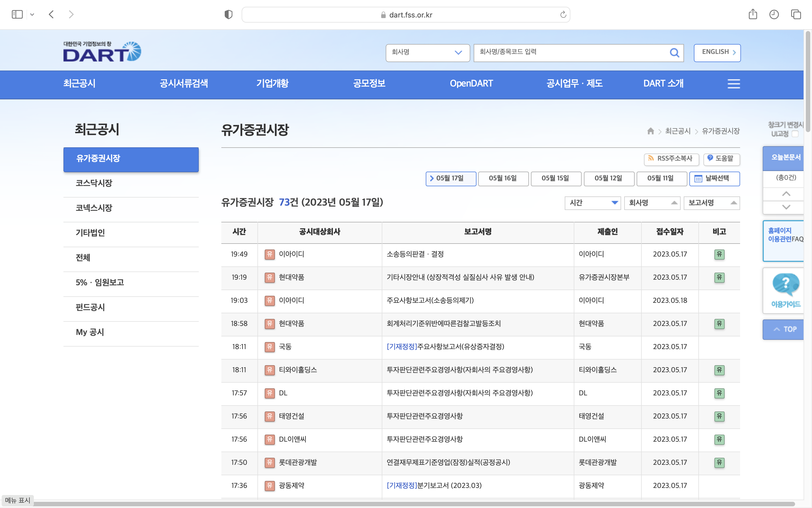The width and height of the screenshot is (812, 508).
Task: Click the privacy shield icon
Action: 228,14
